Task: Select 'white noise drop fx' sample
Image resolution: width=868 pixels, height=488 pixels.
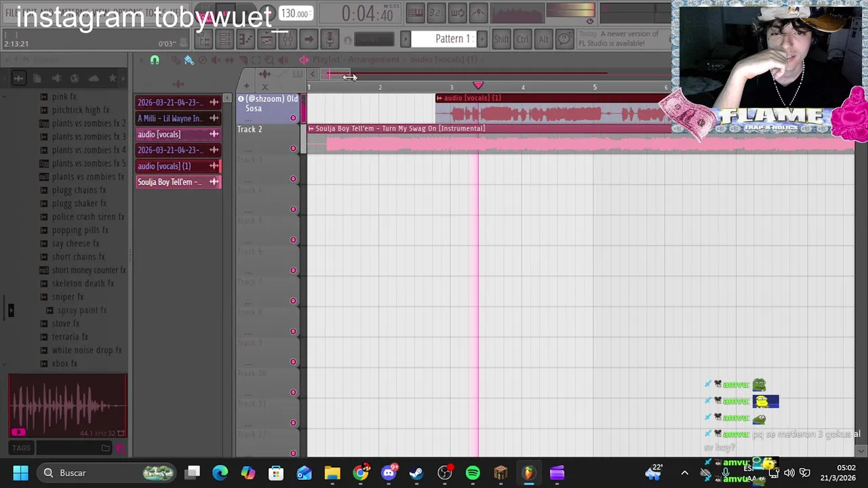Action: coord(87,350)
